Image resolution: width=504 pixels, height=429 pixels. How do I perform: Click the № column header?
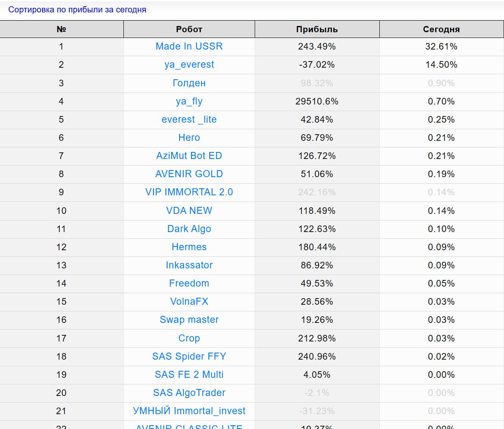tap(62, 29)
